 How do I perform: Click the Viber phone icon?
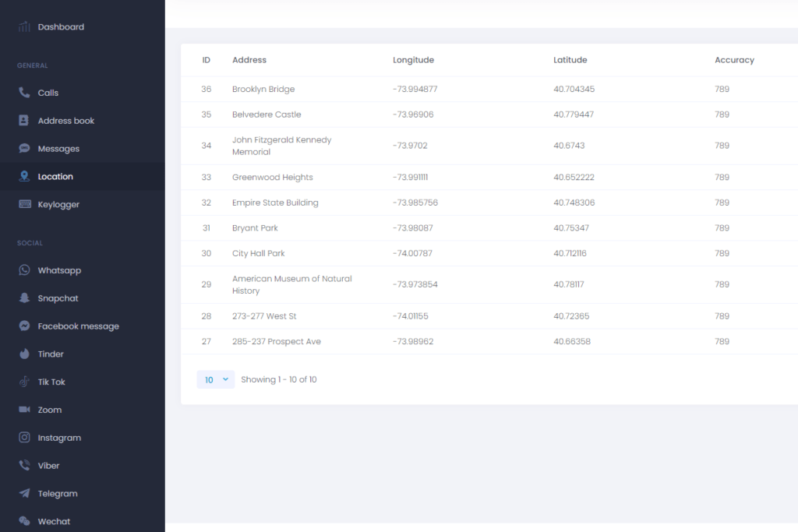coord(24,465)
